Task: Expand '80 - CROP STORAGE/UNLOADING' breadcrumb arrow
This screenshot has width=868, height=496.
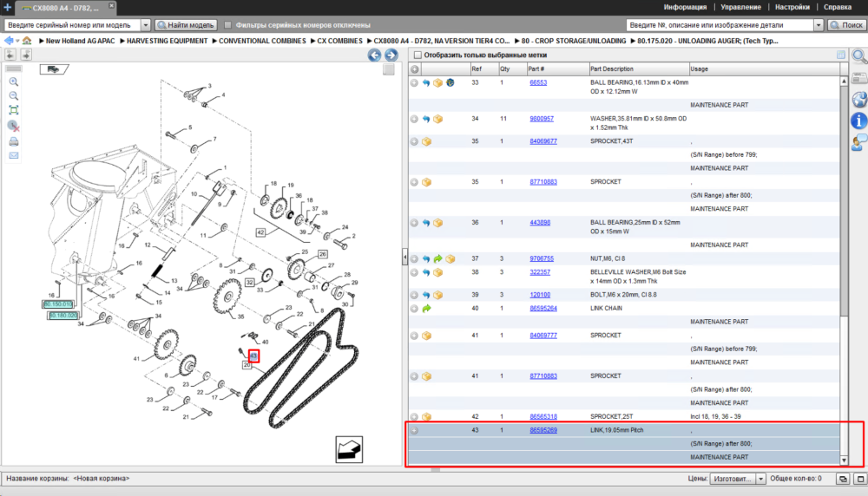Action: [517, 41]
